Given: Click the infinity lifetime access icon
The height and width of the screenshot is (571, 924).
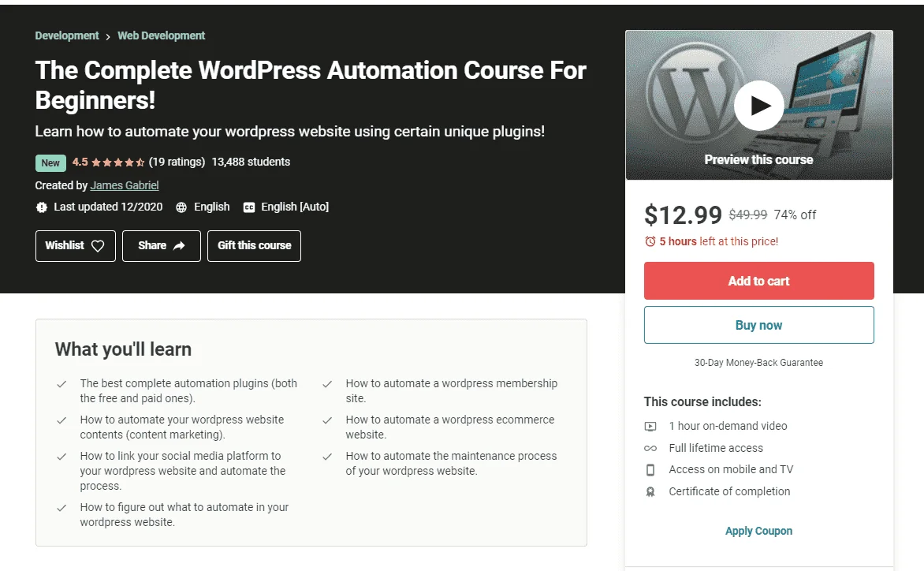Looking at the screenshot, I should pyautogui.click(x=650, y=449).
